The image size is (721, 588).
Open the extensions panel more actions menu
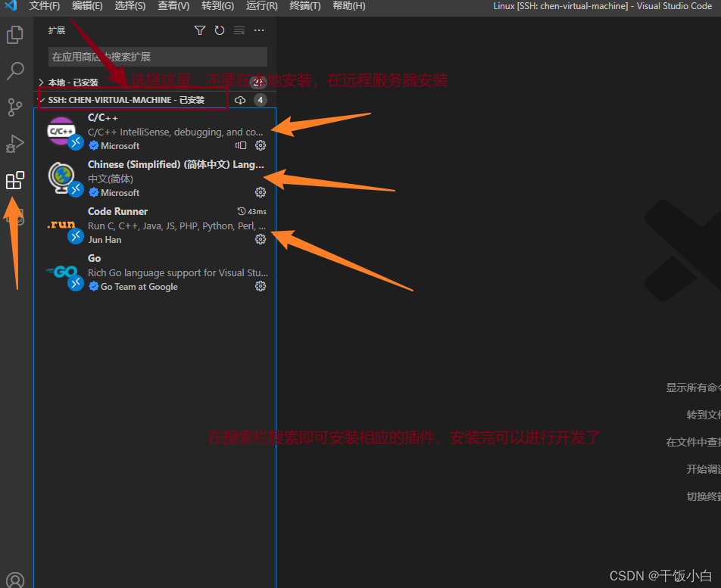click(x=259, y=30)
